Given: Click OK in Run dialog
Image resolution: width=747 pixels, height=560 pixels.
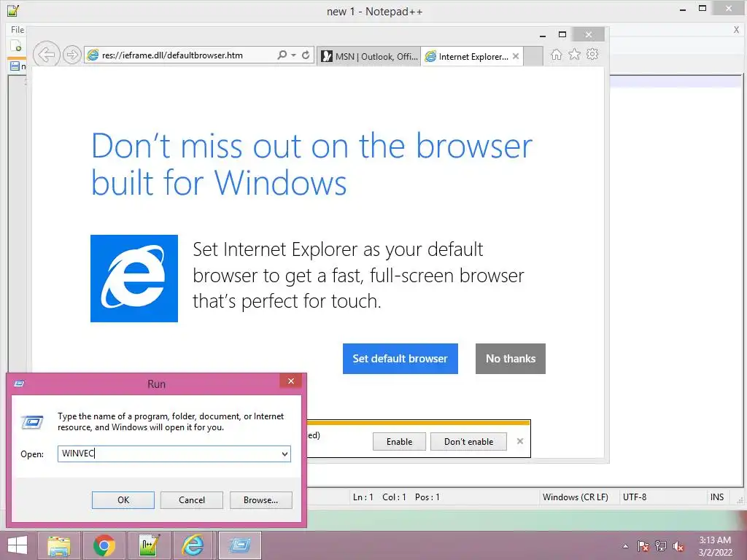Looking at the screenshot, I should 123,500.
